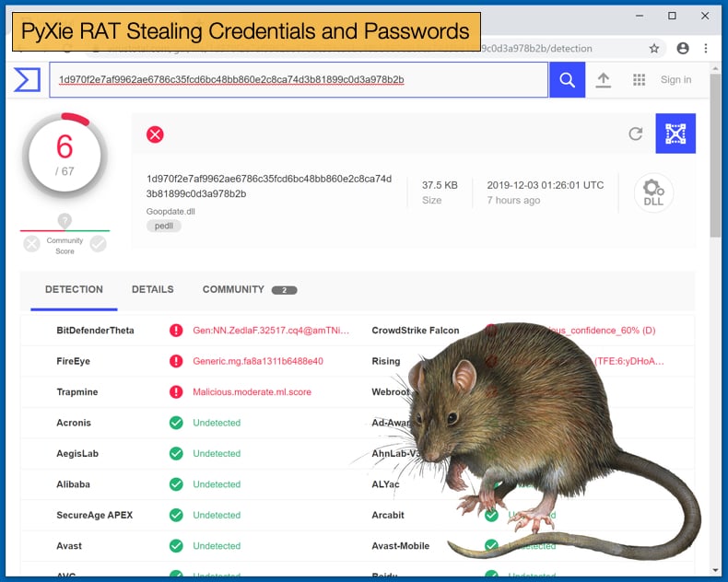Click the Goopdate.dll file name
The image size is (728, 582).
(x=170, y=212)
